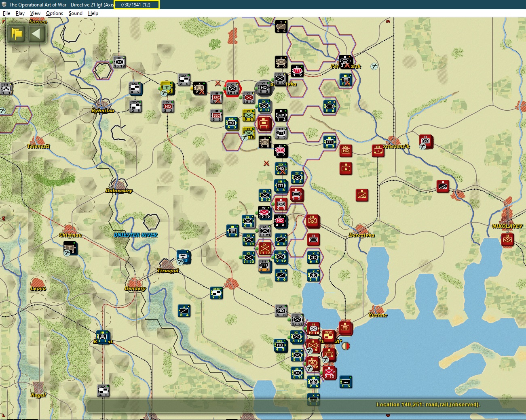
Task: Click the yellow flag button
Action: coord(17,34)
